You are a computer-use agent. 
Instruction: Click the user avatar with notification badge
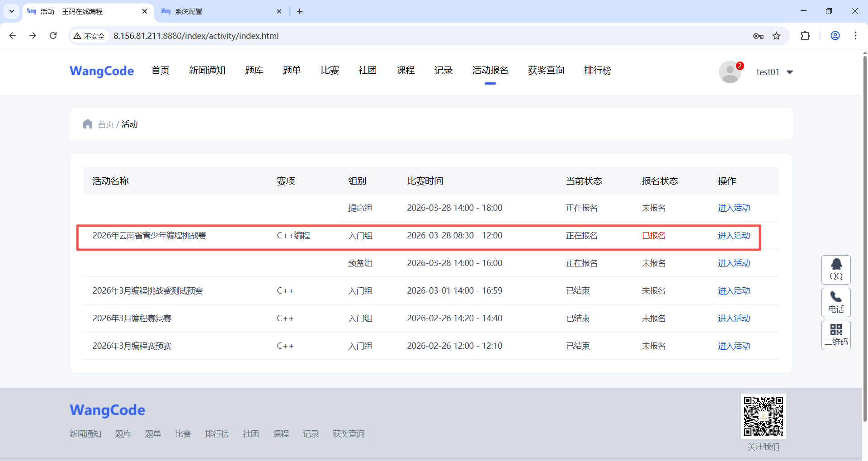click(x=730, y=72)
